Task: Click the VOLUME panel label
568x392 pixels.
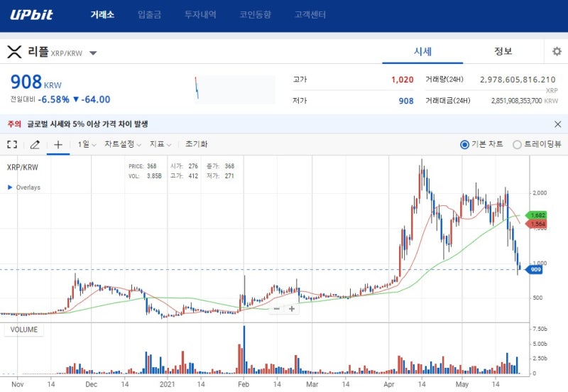Action: click(x=24, y=330)
